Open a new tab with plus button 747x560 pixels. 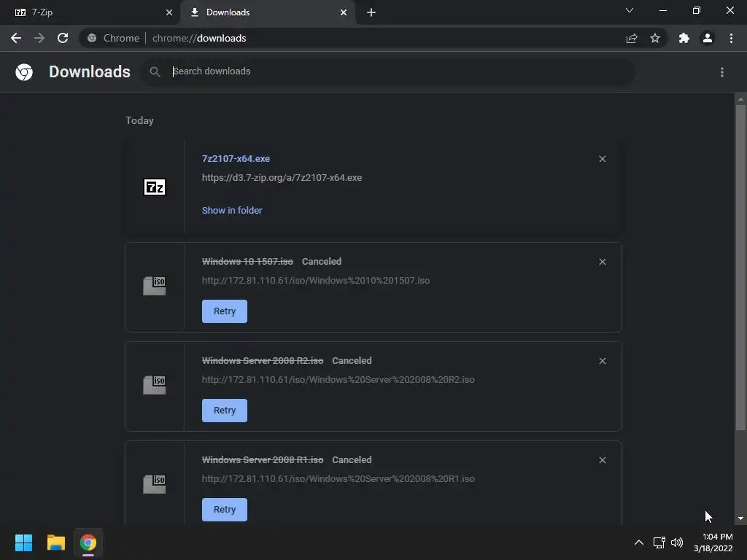[371, 12]
